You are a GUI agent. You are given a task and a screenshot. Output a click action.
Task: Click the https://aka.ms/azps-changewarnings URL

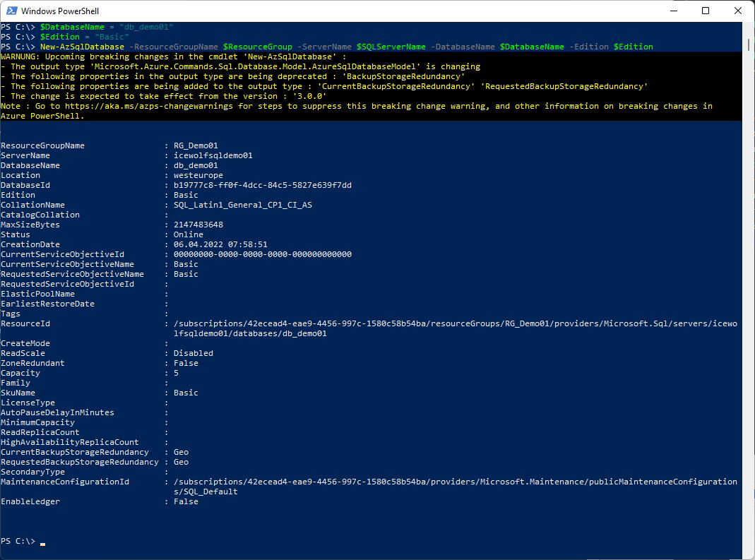pos(149,106)
